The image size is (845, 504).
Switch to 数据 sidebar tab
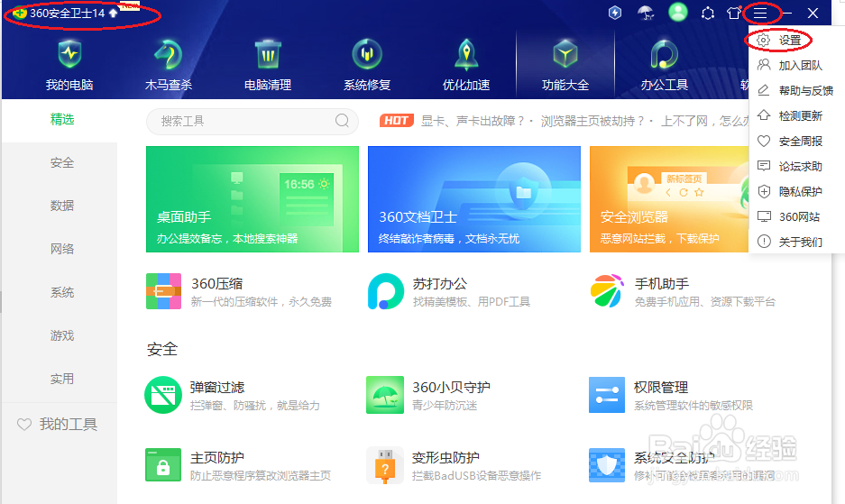(62, 206)
